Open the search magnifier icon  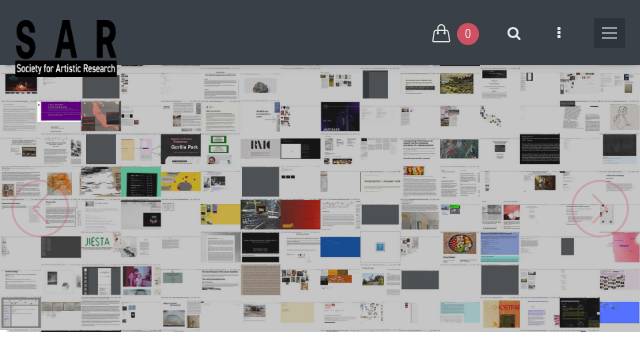tap(513, 33)
